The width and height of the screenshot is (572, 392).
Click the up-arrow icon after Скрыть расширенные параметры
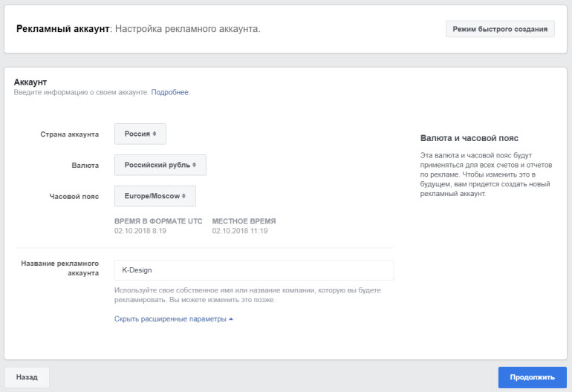[x=231, y=319]
